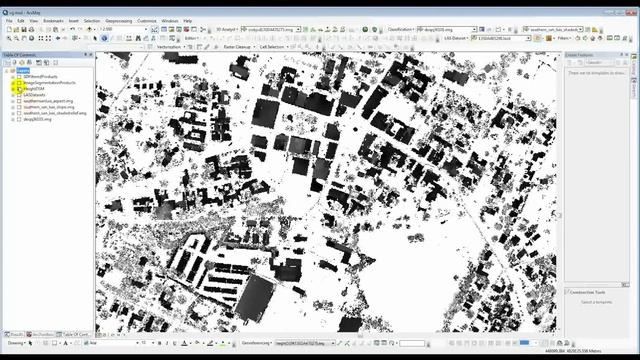The height and width of the screenshot is (360, 640).
Task: Open the Editor toolbar icon
Action: pos(155,29)
